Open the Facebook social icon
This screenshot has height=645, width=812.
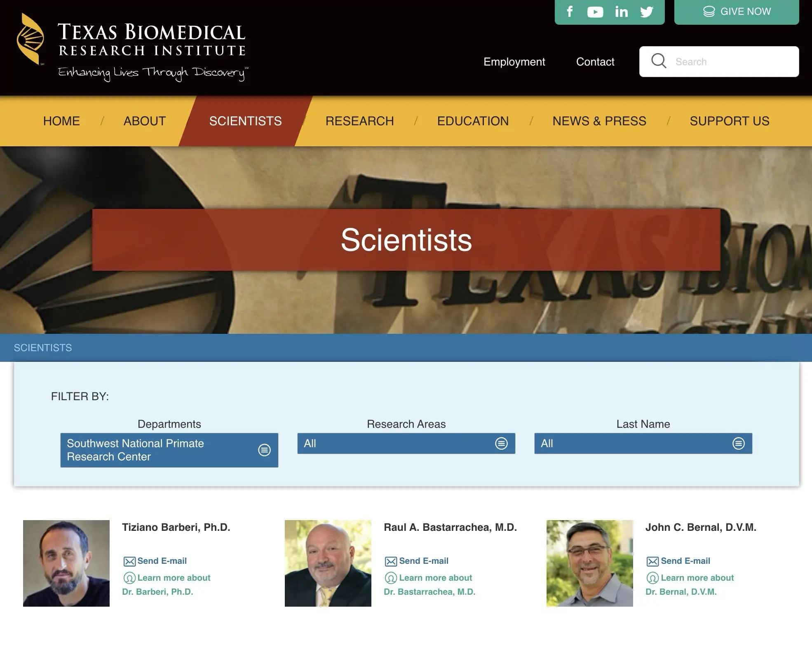(x=570, y=12)
